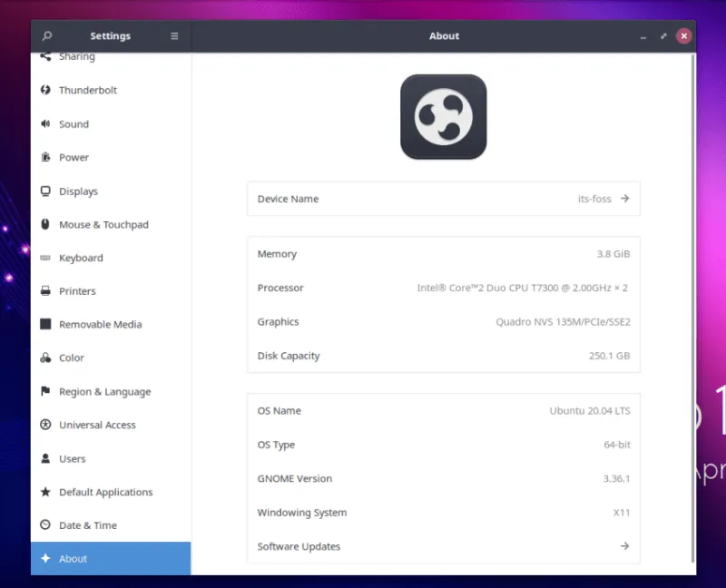Viewport: 726px width, 588px height.
Task: Click the Processor row label
Action: [x=280, y=288]
